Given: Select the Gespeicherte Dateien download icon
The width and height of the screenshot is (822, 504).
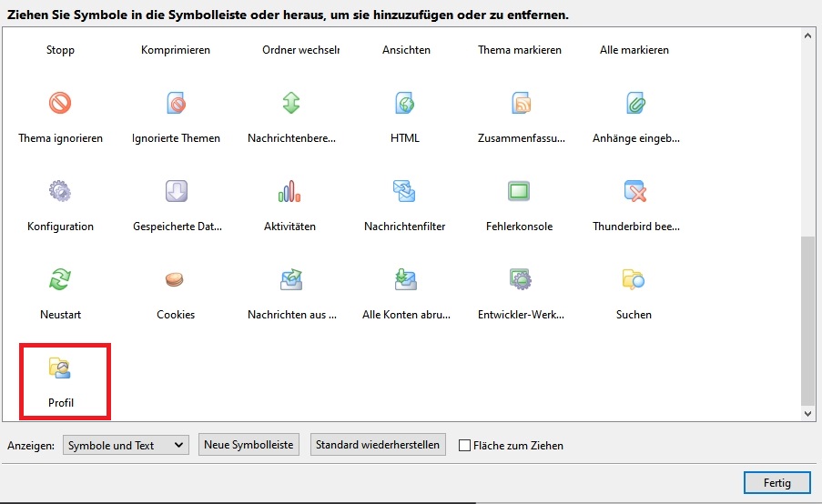Looking at the screenshot, I should [x=176, y=191].
